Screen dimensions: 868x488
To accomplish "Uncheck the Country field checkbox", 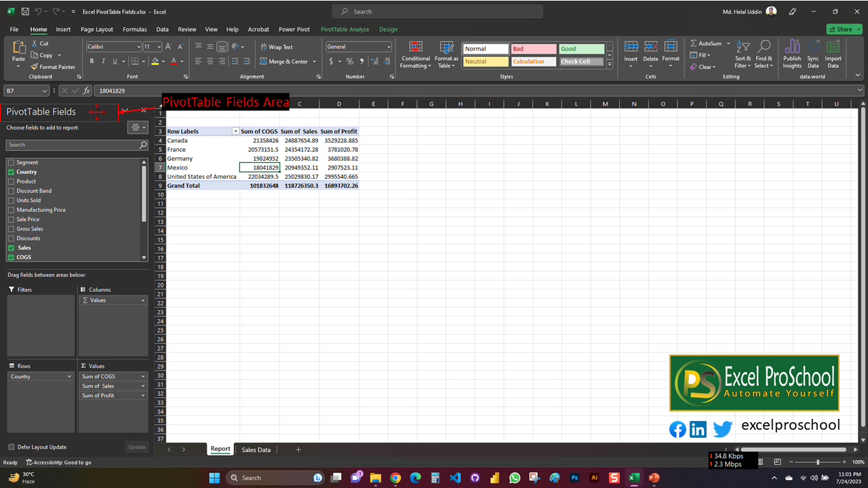I will 11,172.
